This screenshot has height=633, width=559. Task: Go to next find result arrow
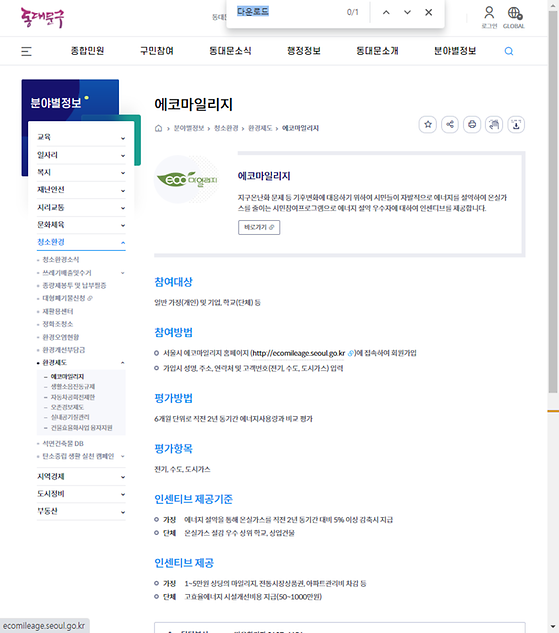point(407,13)
